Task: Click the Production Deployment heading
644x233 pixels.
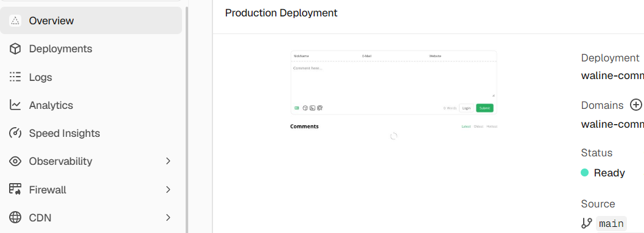Action: coord(281,13)
